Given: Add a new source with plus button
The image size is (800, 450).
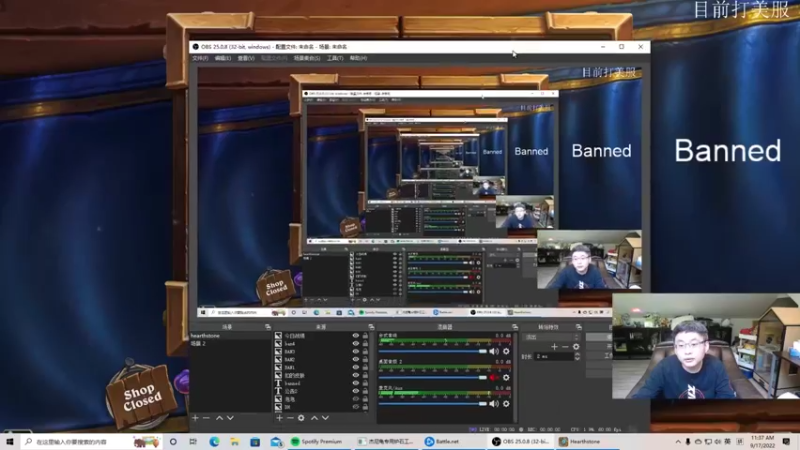Looking at the screenshot, I should [x=279, y=418].
